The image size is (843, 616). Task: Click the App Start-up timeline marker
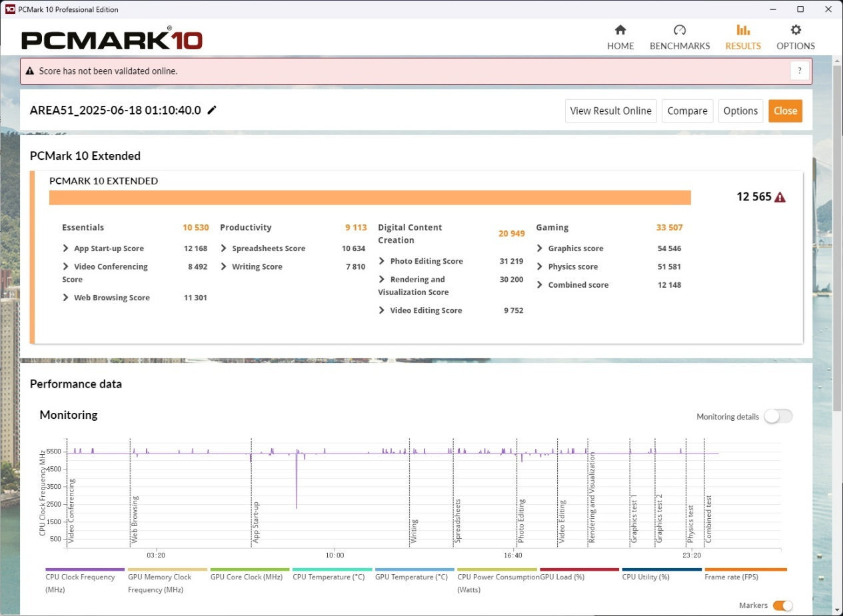pyautogui.click(x=256, y=523)
